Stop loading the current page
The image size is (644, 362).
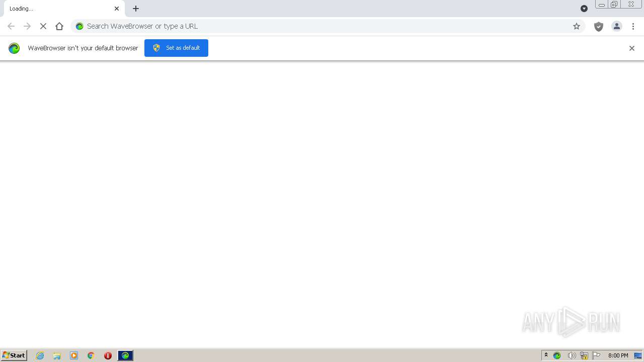(x=43, y=26)
